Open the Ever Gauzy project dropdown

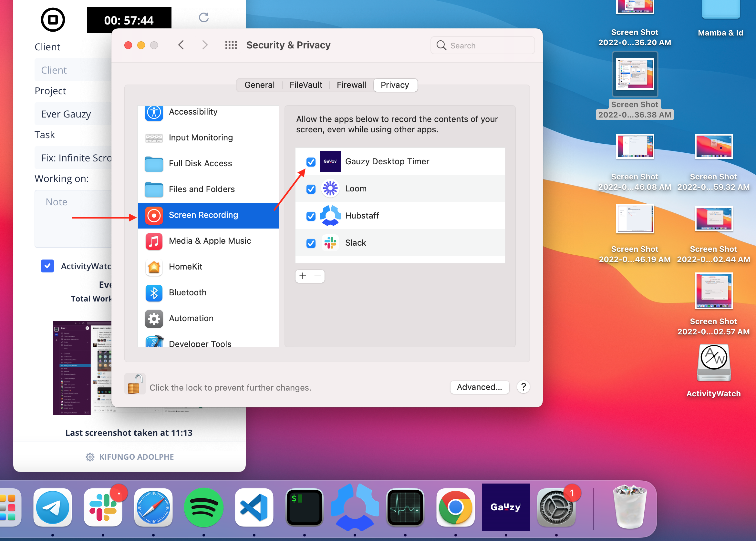click(73, 114)
